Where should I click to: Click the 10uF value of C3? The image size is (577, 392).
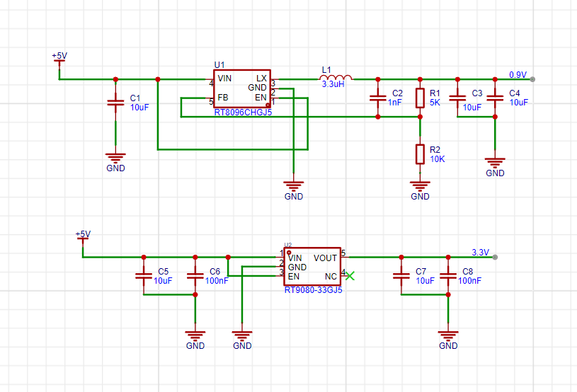click(472, 108)
